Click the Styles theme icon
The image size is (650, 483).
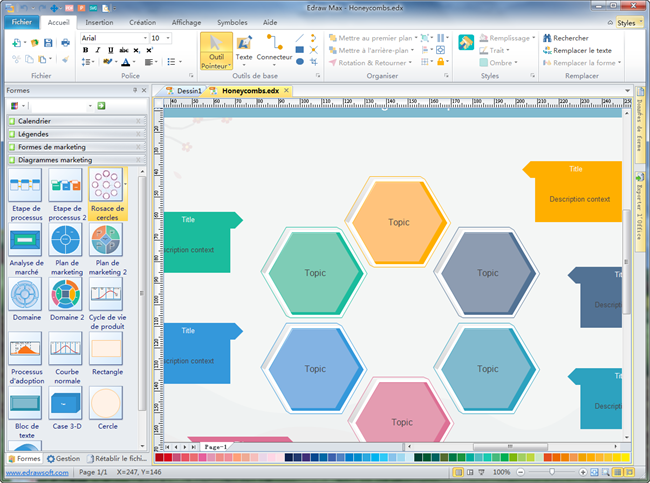[466, 42]
